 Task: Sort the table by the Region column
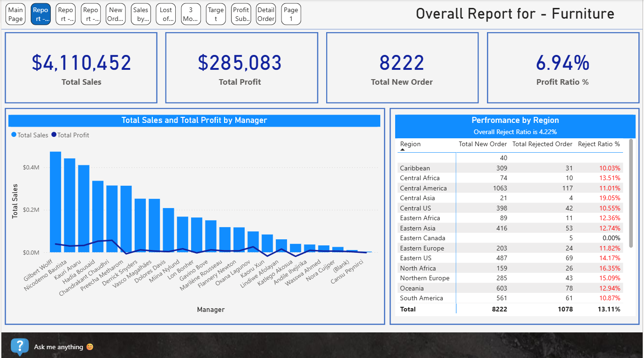tap(410, 144)
